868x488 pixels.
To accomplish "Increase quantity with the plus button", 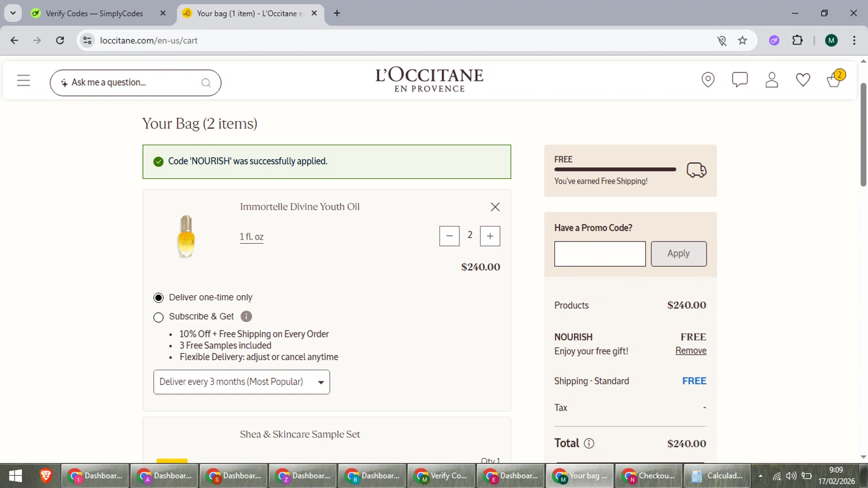I will (490, 236).
